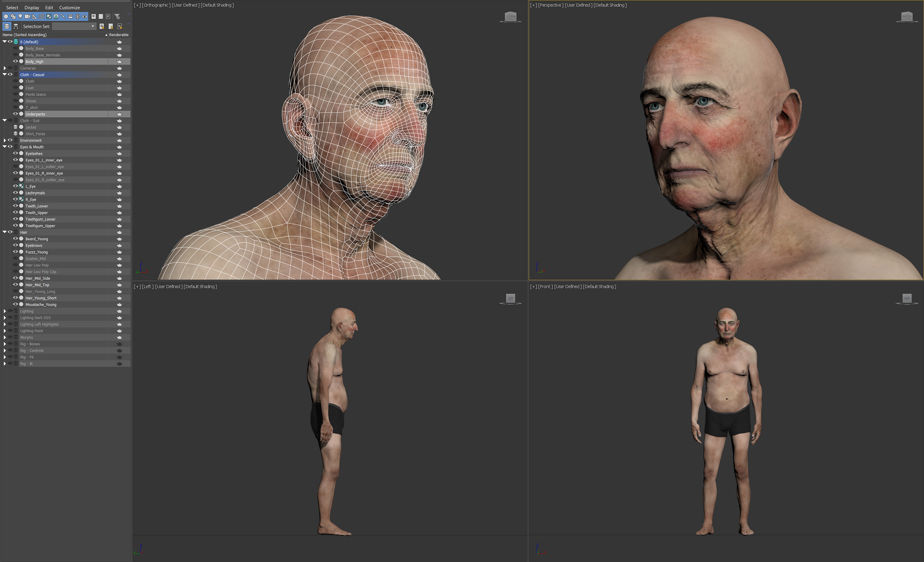Toggle Display Bones filter icon
The image size is (924, 562).
pyautogui.click(x=63, y=16)
